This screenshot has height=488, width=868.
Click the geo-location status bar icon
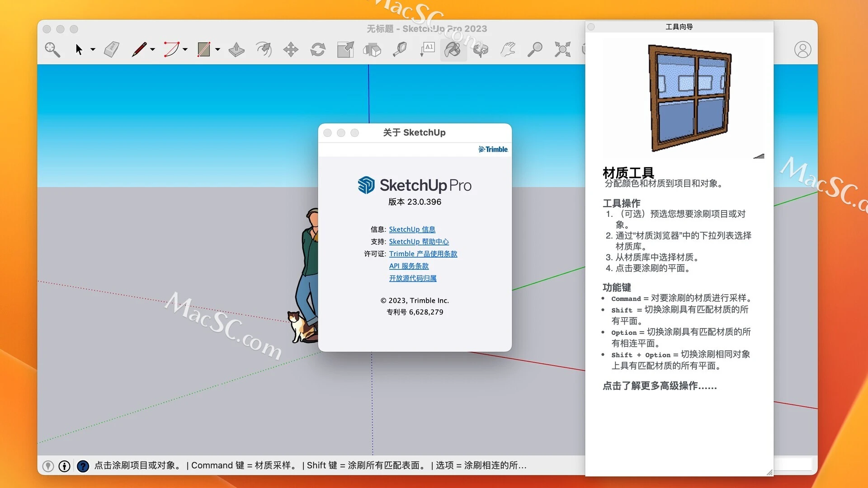[x=48, y=466]
